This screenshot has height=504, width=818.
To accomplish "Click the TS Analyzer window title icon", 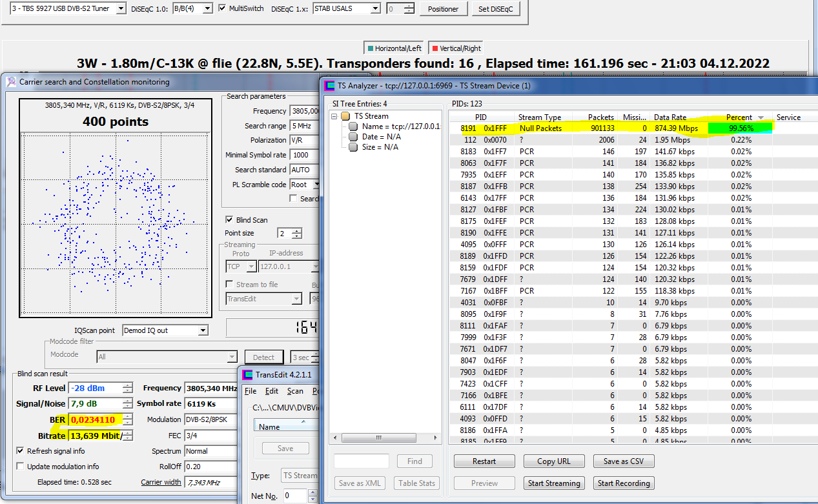I will (329, 85).
